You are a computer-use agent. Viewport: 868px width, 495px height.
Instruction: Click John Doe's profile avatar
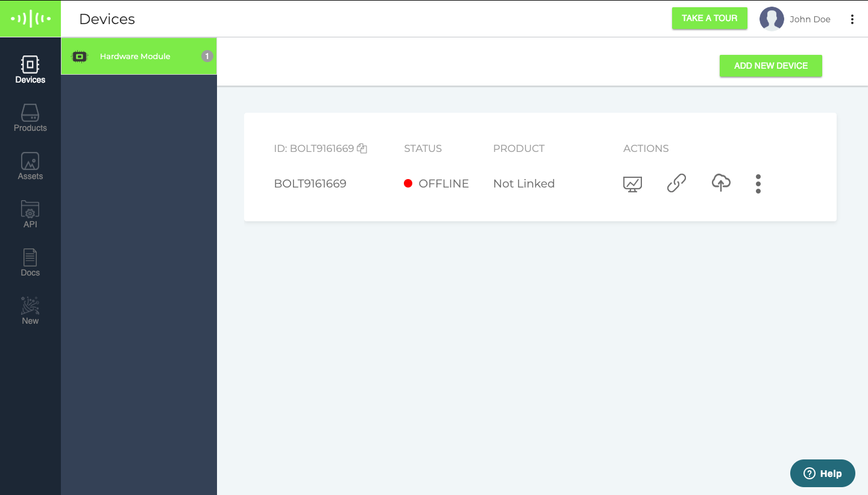pos(772,19)
